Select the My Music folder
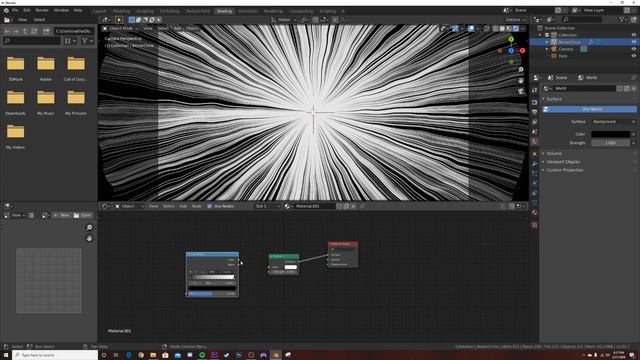This screenshot has height=360, width=640. (x=45, y=102)
